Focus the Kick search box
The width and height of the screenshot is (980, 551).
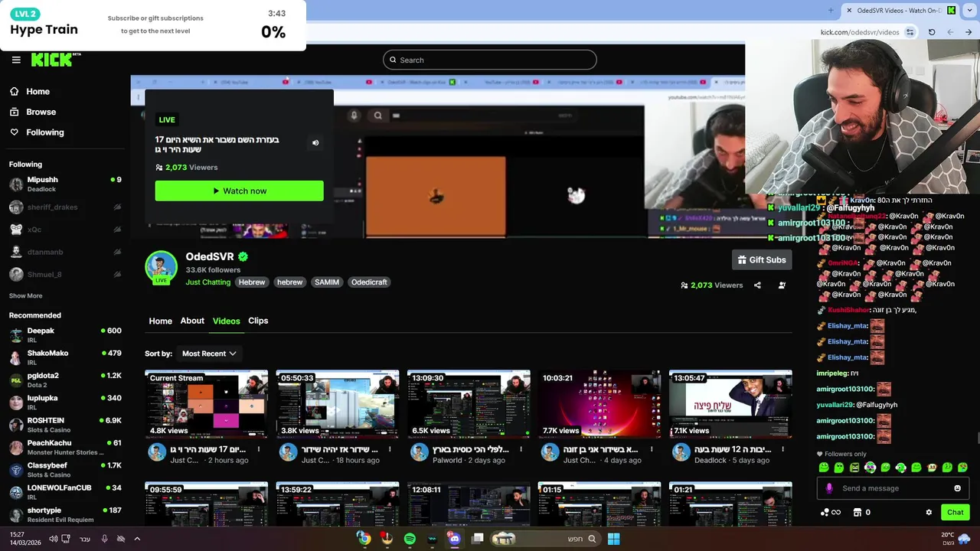click(490, 60)
